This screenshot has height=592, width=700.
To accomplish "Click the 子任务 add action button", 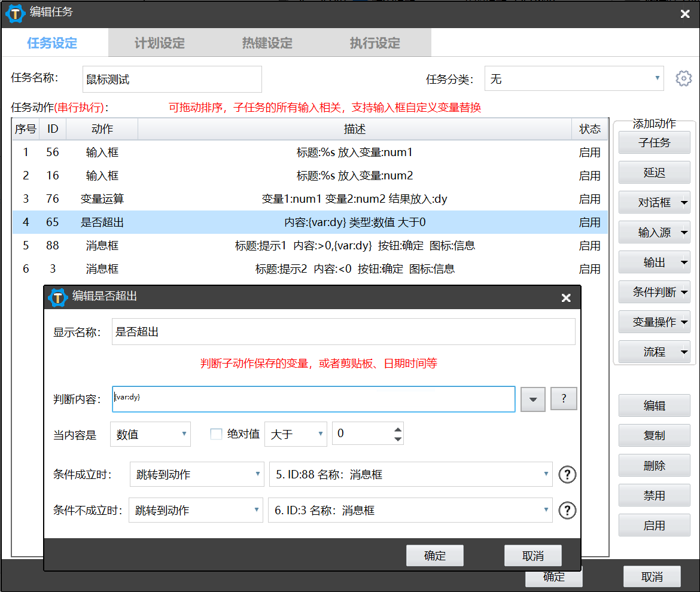I will point(654,143).
